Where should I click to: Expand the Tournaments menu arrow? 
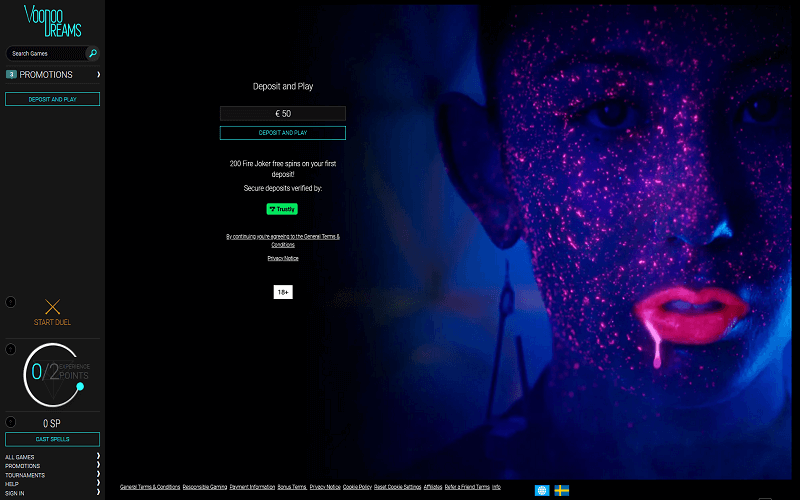pyautogui.click(x=98, y=475)
